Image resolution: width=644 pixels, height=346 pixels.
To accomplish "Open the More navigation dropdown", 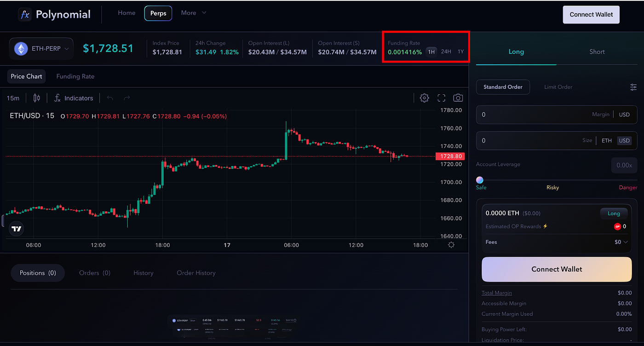I will (x=193, y=12).
